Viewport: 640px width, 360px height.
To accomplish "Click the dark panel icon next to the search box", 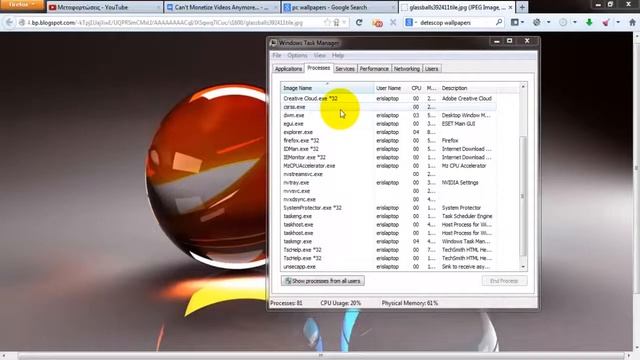I will pos(515,23).
